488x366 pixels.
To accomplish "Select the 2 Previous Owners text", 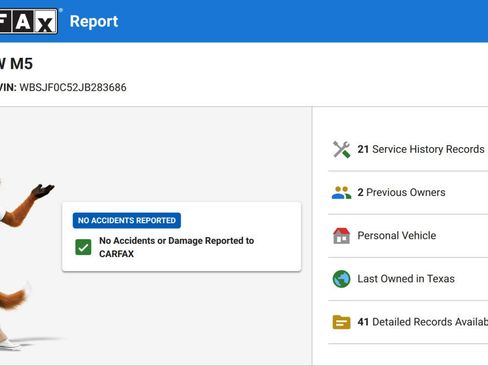I will (401, 192).
